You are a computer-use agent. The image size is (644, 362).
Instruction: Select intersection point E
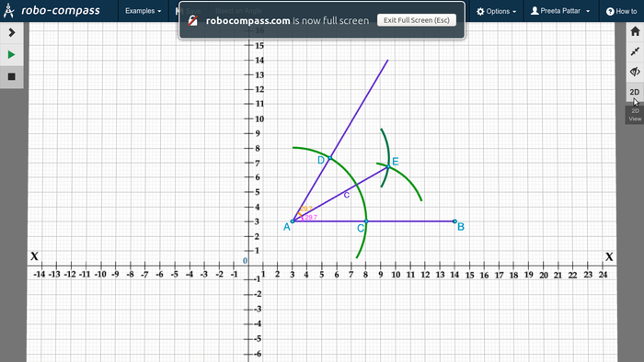pyautogui.click(x=388, y=167)
